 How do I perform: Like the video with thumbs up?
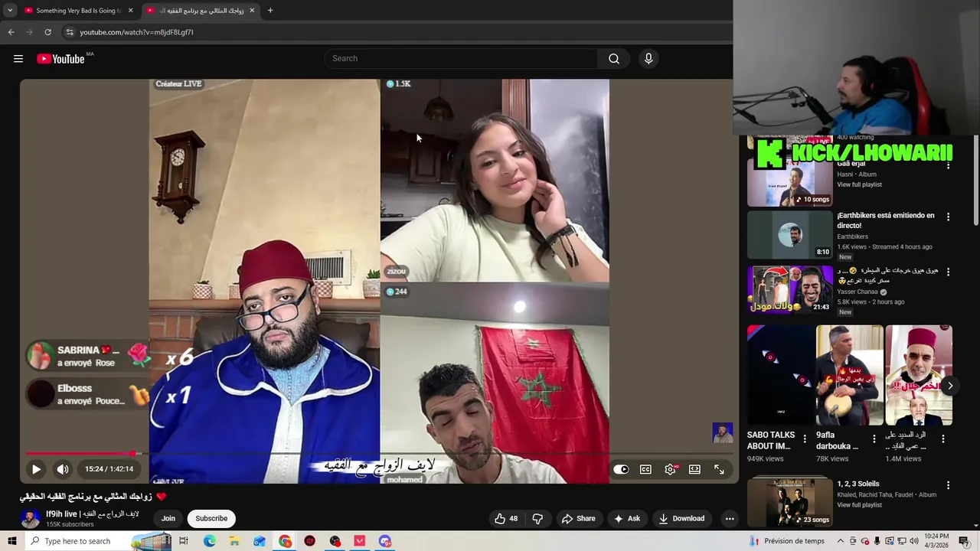coord(506,518)
